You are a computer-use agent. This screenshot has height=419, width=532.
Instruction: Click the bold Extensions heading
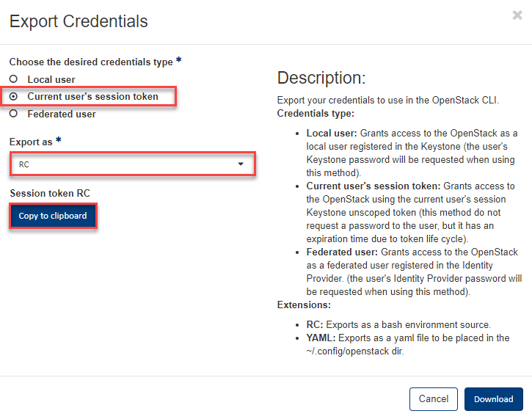pos(304,305)
